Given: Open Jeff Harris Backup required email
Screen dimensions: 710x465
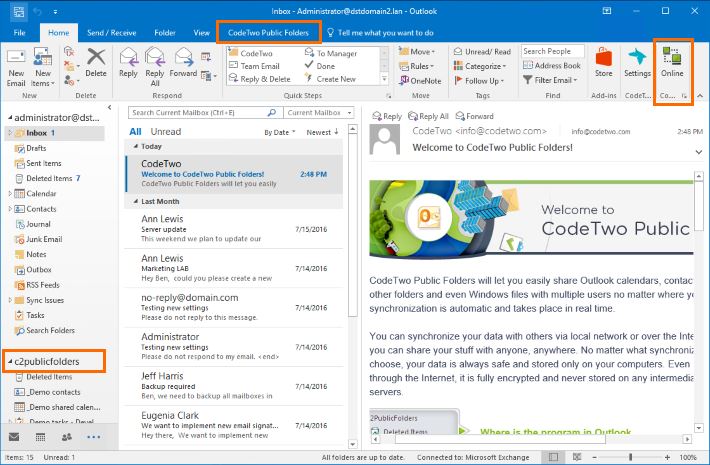Looking at the screenshot, I should coord(234,386).
